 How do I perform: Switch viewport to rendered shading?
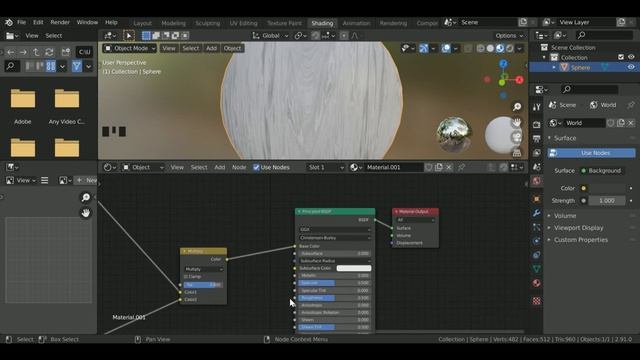coord(510,49)
